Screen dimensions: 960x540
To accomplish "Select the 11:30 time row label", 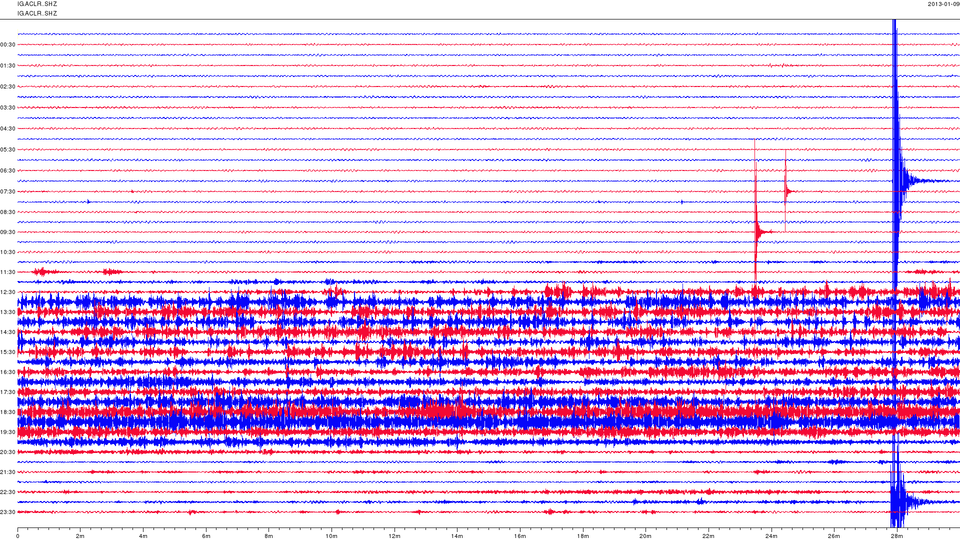I will (7, 272).
